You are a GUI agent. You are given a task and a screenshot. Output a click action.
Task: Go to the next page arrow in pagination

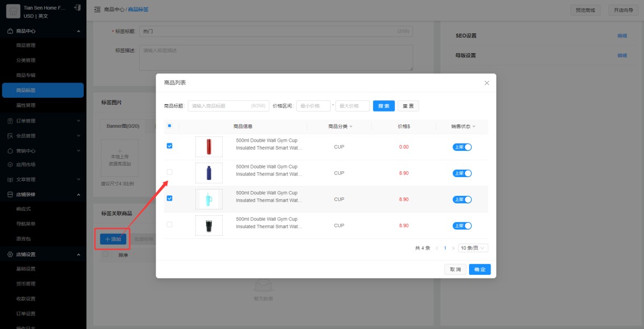453,248
